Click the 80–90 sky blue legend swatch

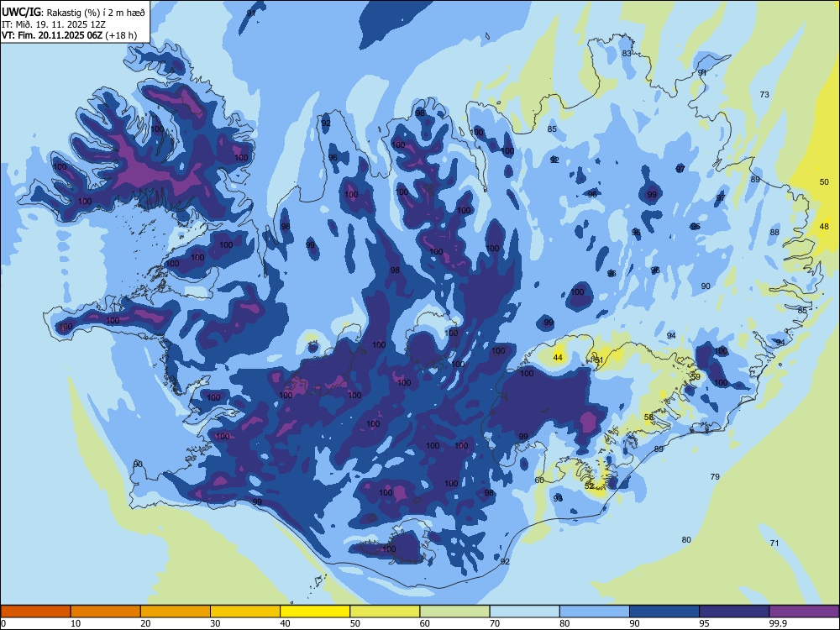coord(595,612)
